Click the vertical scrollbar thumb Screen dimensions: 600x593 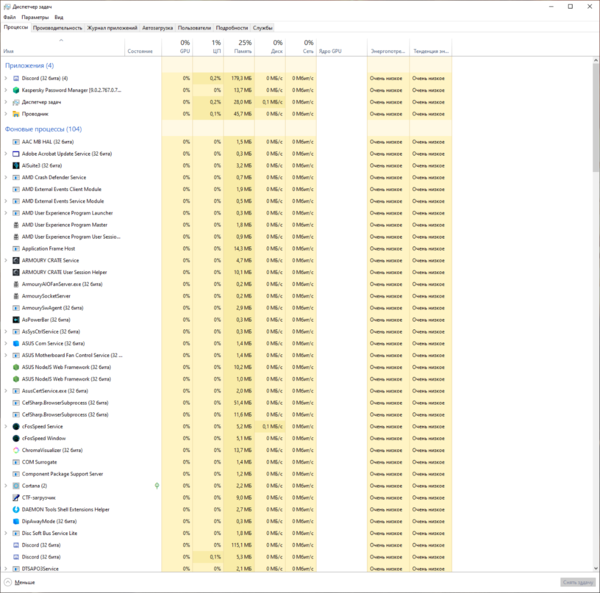596,117
